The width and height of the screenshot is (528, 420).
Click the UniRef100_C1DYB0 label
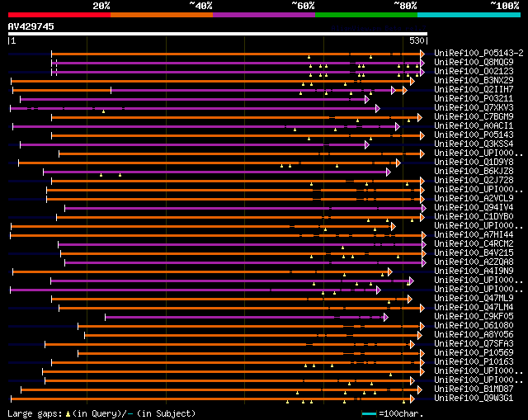(474, 217)
